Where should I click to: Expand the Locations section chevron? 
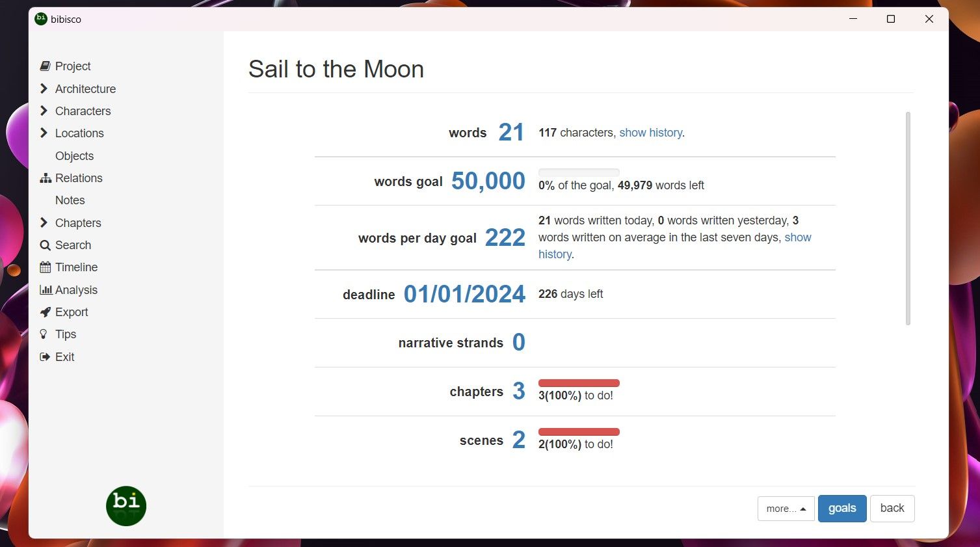coord(44,133)
